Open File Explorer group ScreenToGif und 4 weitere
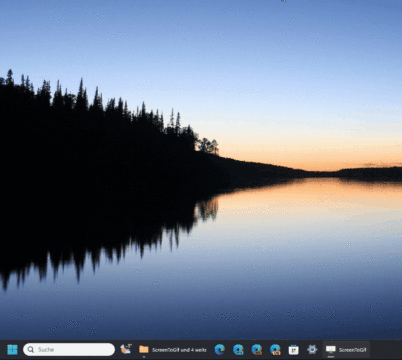The height and width of the screenshot is (360, 402). click(173, 350)
